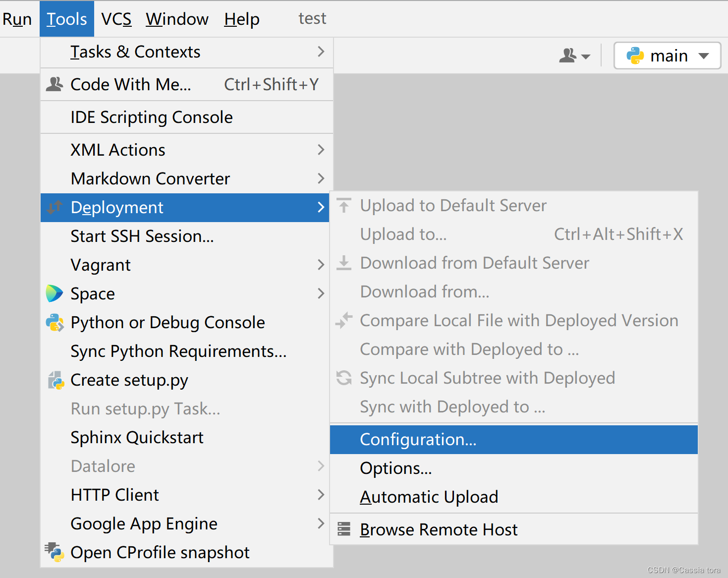Click the Deployment arrows icon
The width and height of the screenshot is (728, 578).
coord(55,207)
